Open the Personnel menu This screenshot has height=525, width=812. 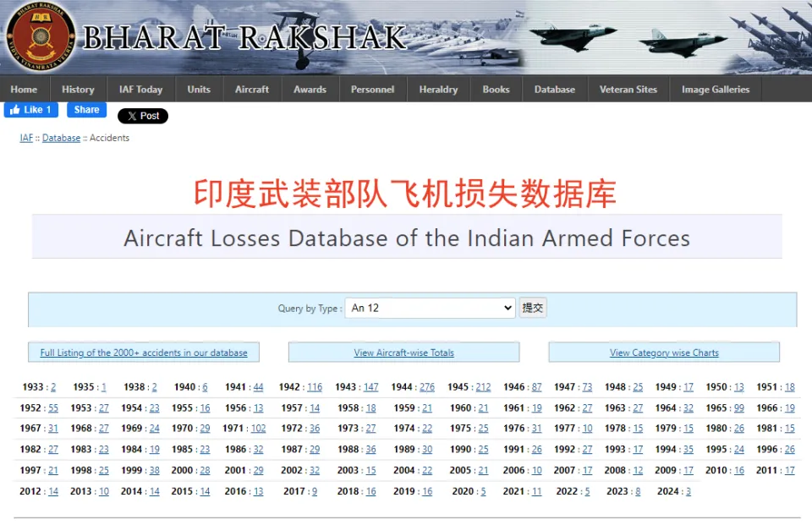coord(373,89)
